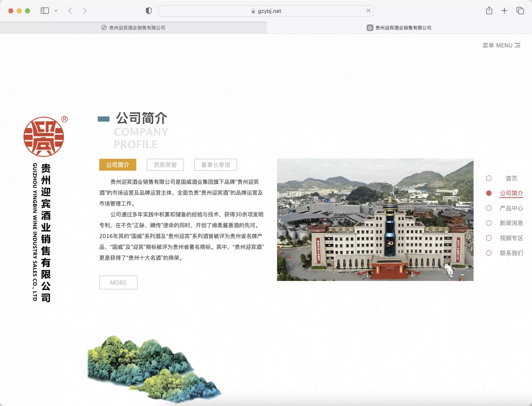Image resolution: width=532 pixels, height=406 pixels.
Task: Stop loading with the address bar X
Action: coord(368,11)
